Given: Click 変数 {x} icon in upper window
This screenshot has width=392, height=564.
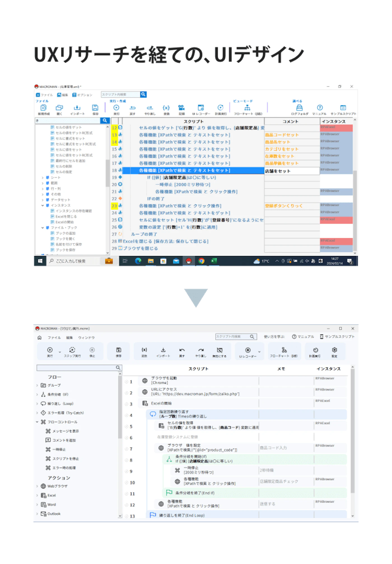Looking at the screenshot, I should (166, 108).
